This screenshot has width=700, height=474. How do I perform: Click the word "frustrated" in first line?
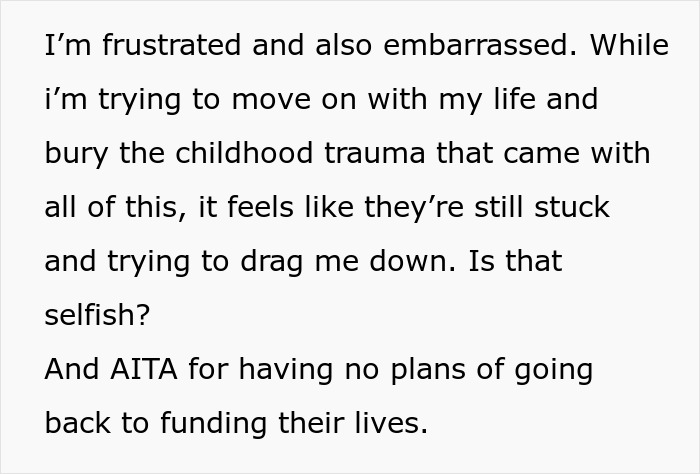coord(171,45)
